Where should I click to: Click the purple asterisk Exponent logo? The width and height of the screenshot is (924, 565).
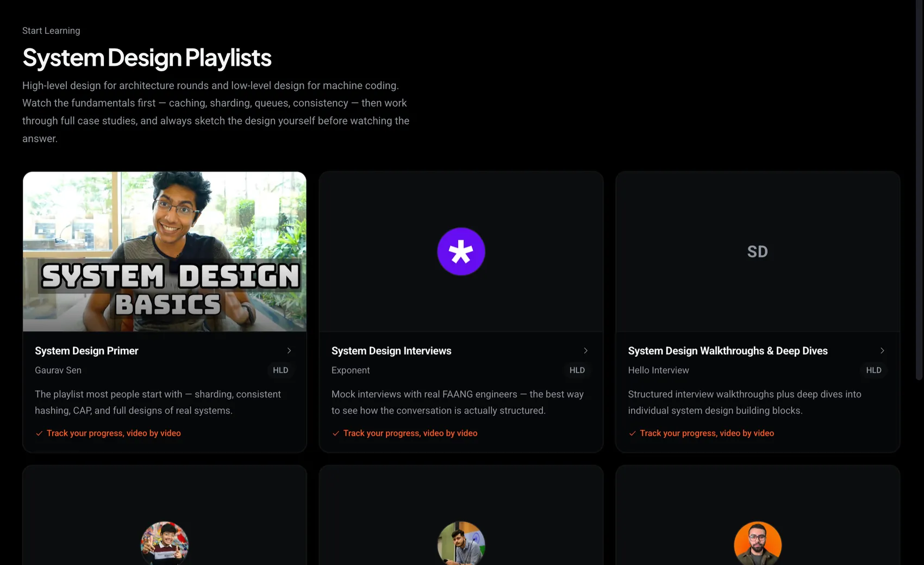point(461,252)
